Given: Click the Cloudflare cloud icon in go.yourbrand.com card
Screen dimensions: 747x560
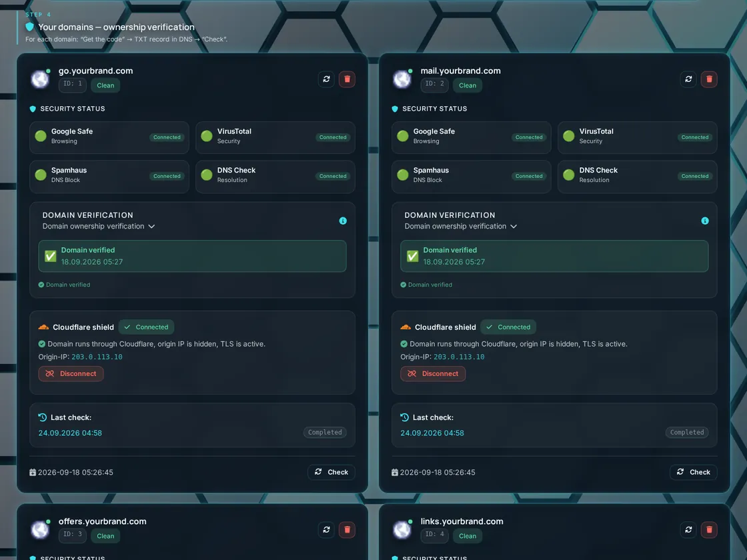Looking at the screenshot, I should [43, 327].
